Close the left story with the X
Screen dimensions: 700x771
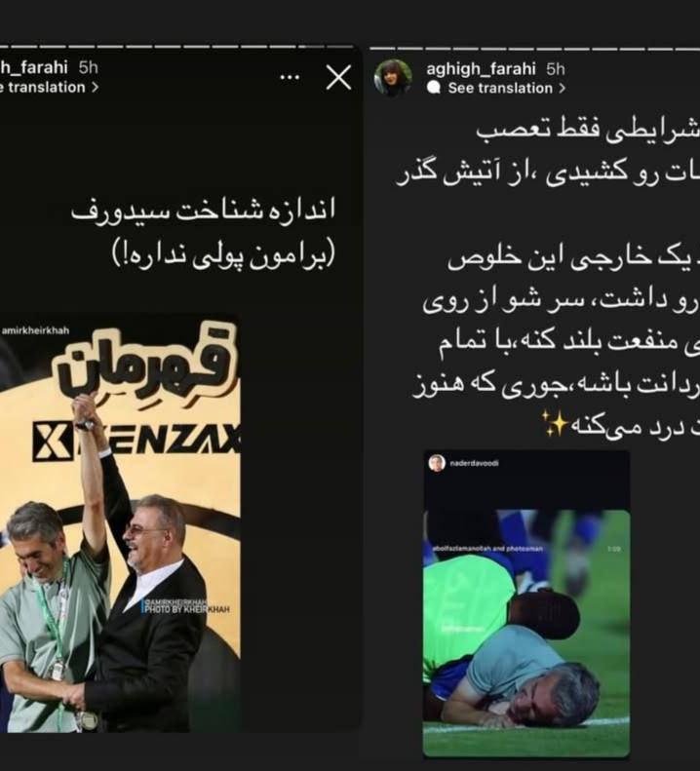(x=339, y=77)
